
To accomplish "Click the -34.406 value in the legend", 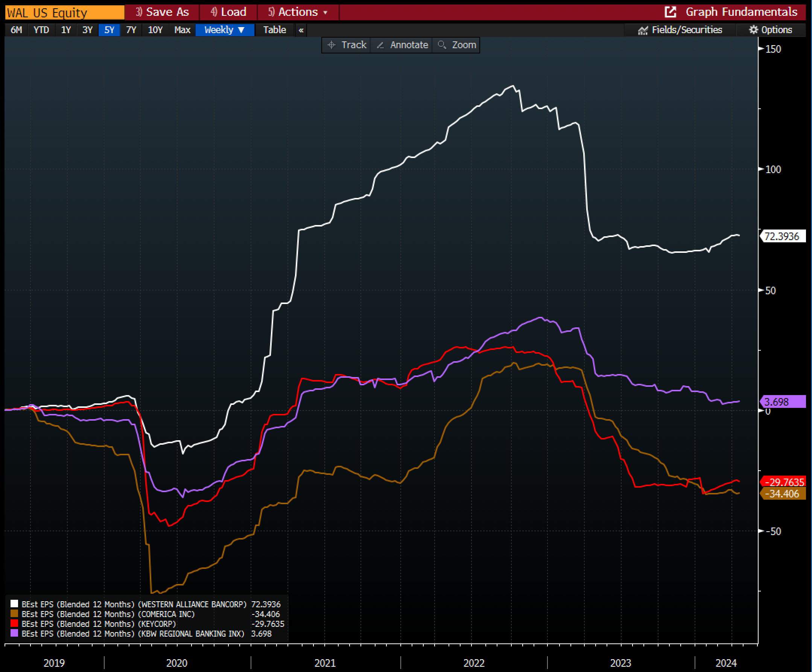I will [x=266, y=614].
